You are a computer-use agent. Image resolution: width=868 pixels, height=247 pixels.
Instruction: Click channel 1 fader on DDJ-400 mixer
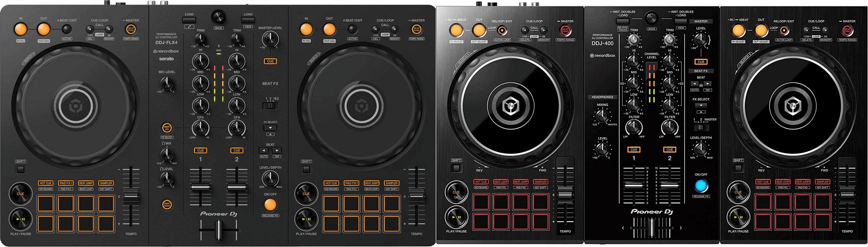(x=634, y=185)
